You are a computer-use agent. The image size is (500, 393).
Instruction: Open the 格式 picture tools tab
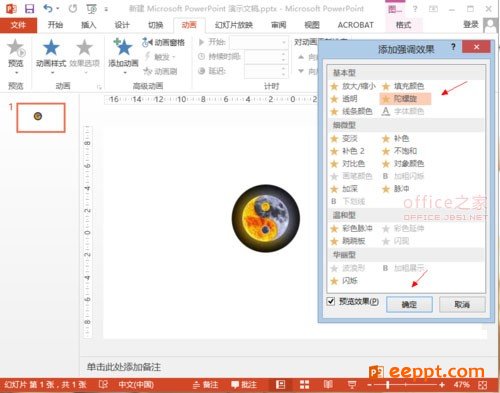(403, 25)
